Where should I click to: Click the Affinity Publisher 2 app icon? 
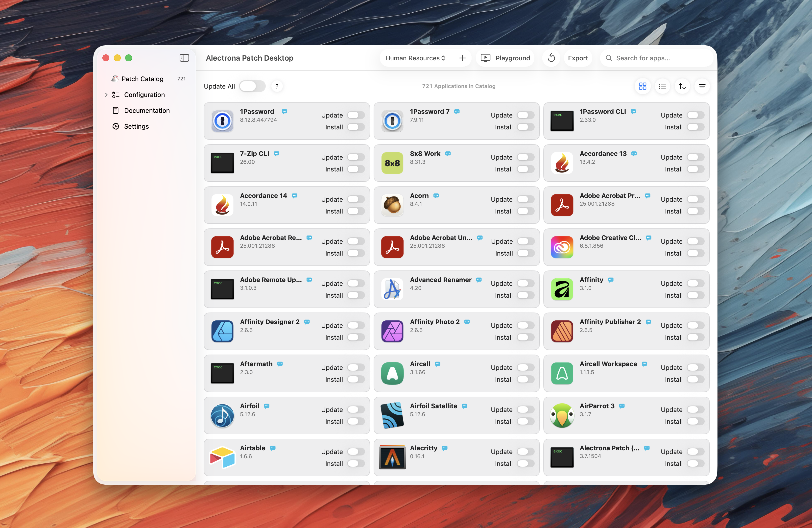[x=562, y=331]
